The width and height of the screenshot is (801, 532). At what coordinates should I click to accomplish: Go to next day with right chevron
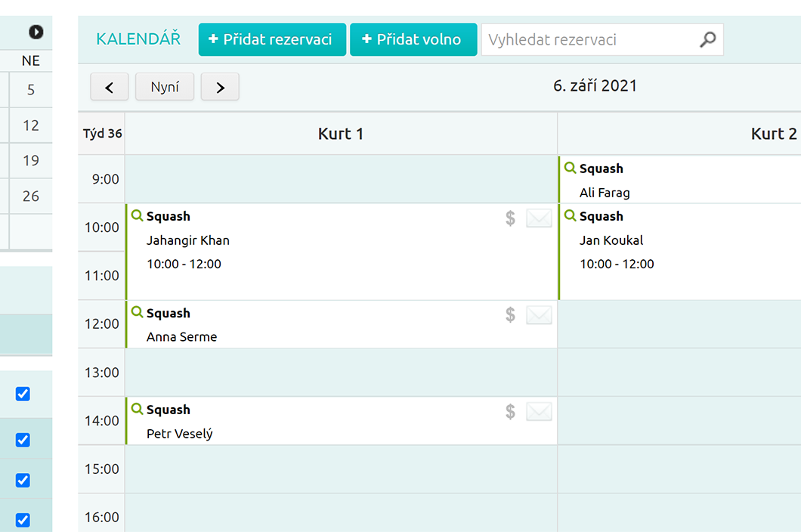click(x=220, y=87)
